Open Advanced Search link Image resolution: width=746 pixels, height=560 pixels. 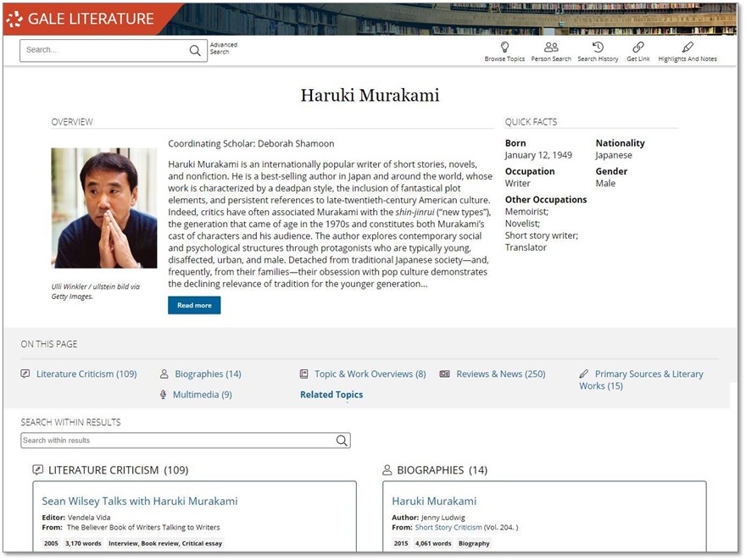pyautogui.click(x=223, y=48)
